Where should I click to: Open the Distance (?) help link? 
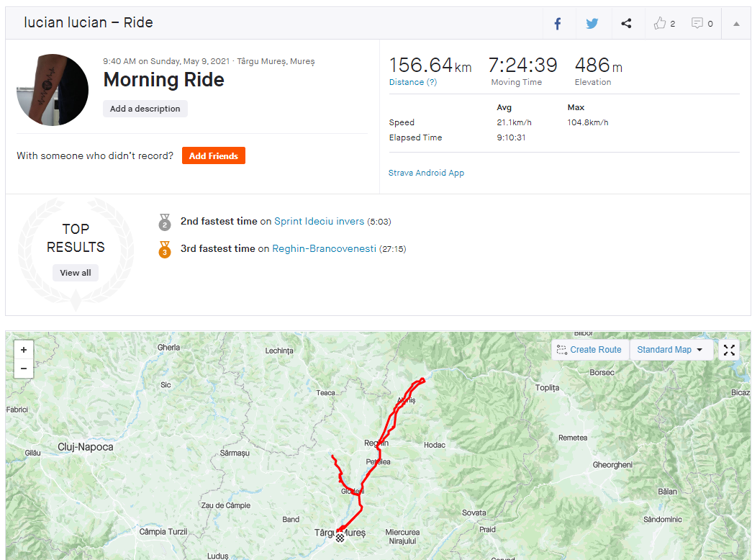click(x=413, y=82)
